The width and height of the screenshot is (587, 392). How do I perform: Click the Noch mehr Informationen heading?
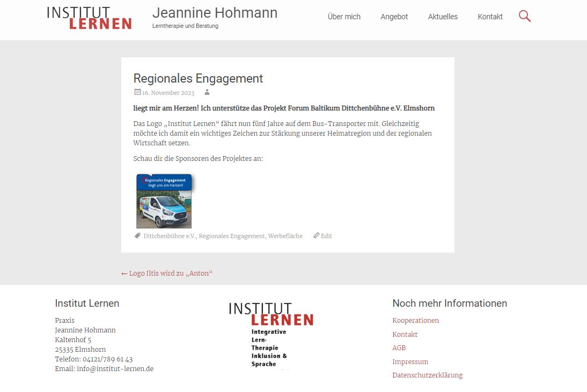pyautogui.click(x=450, y=304)
